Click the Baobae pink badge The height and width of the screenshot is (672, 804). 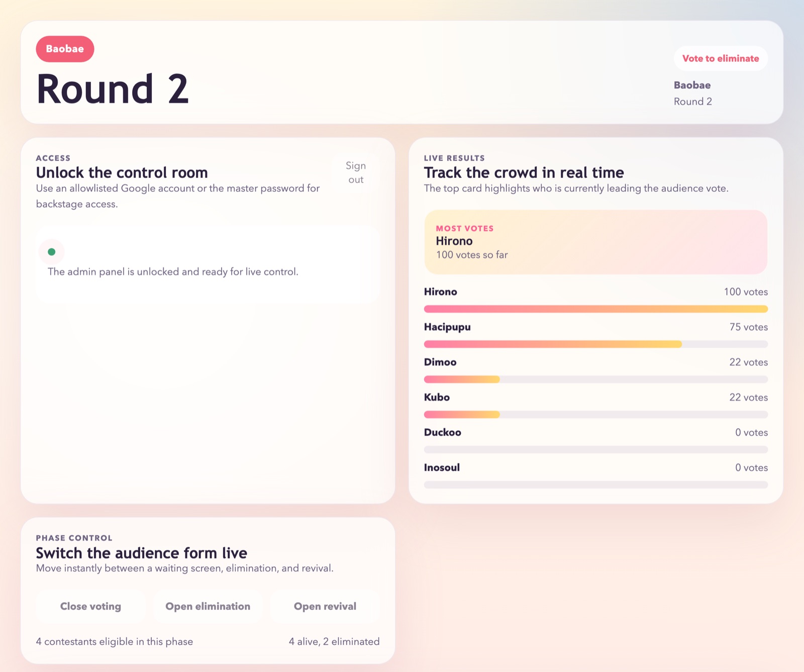[65, 49]
